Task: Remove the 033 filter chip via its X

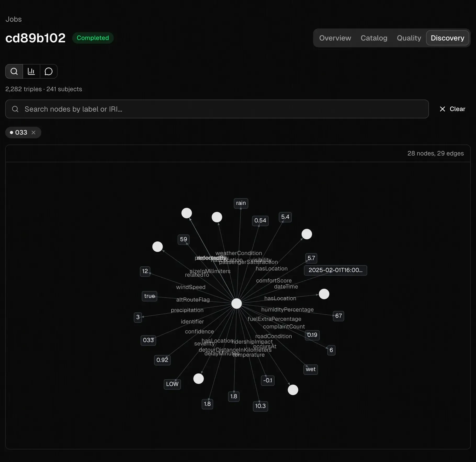Action: tap(33, 132)
